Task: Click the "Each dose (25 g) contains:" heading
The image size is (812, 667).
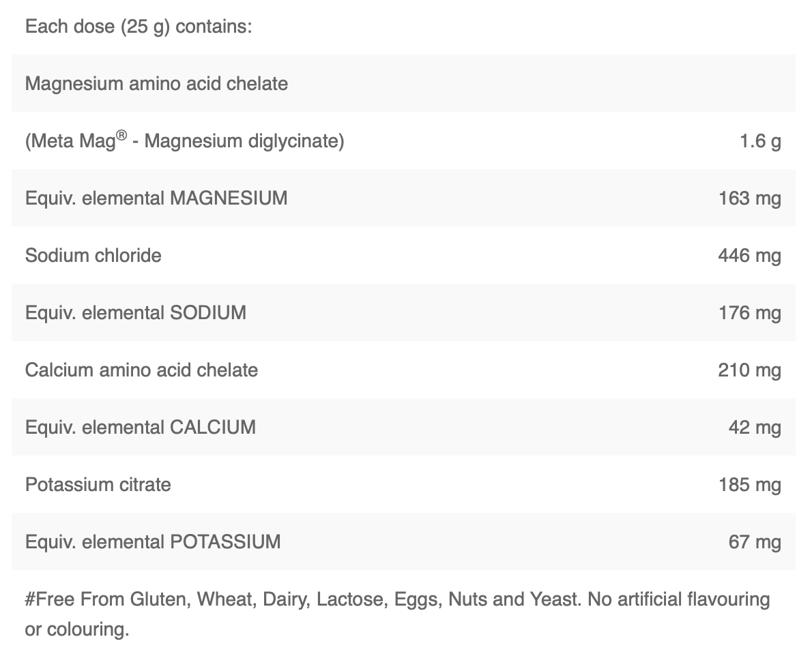Action: pos(139,27)
